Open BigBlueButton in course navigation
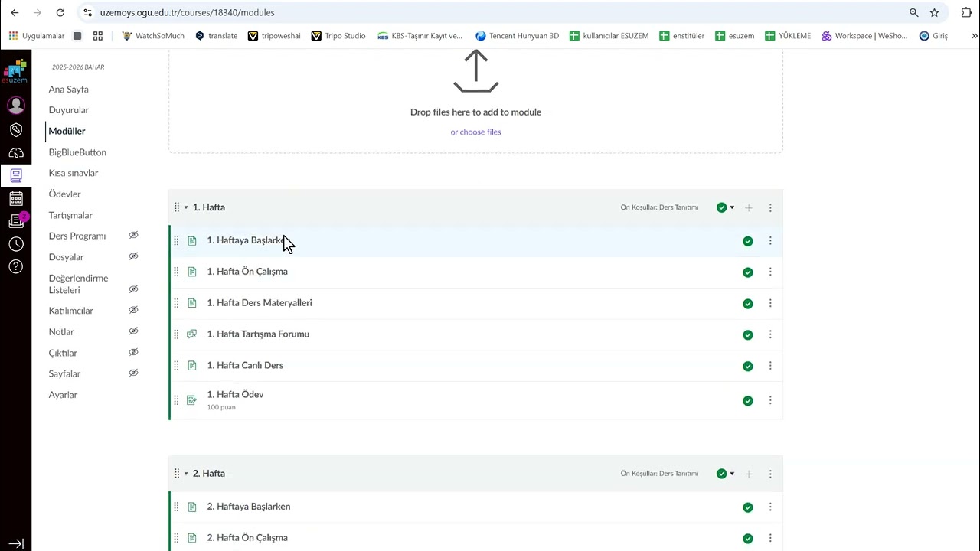Screen dimensions: 980x551 click(77, 152)
